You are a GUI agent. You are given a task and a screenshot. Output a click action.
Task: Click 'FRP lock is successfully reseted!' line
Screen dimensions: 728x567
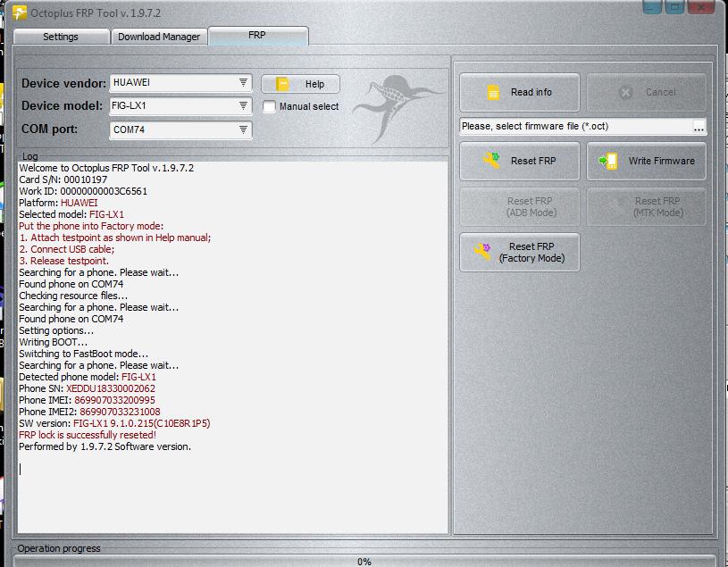(88, 435)
